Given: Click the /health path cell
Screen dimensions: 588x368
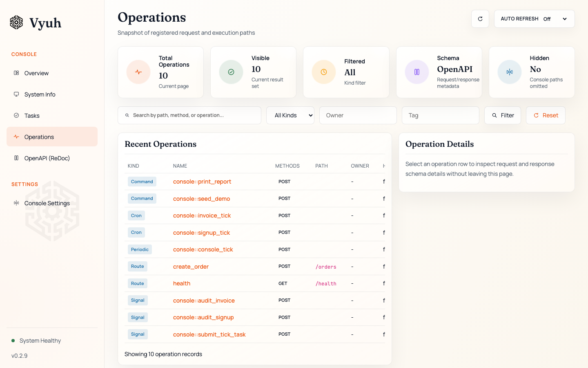Looking at the screenshot, I should click(x=326, y=283).
